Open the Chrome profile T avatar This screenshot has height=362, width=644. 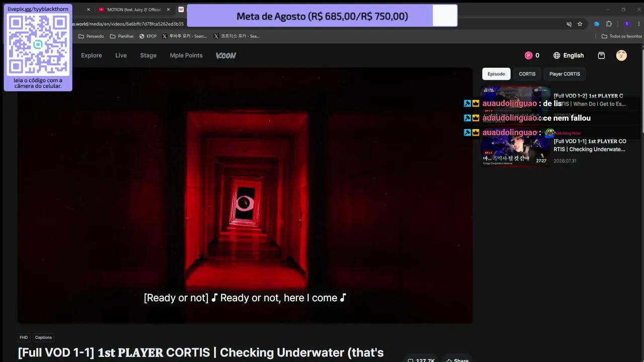(x=626, y=24)
